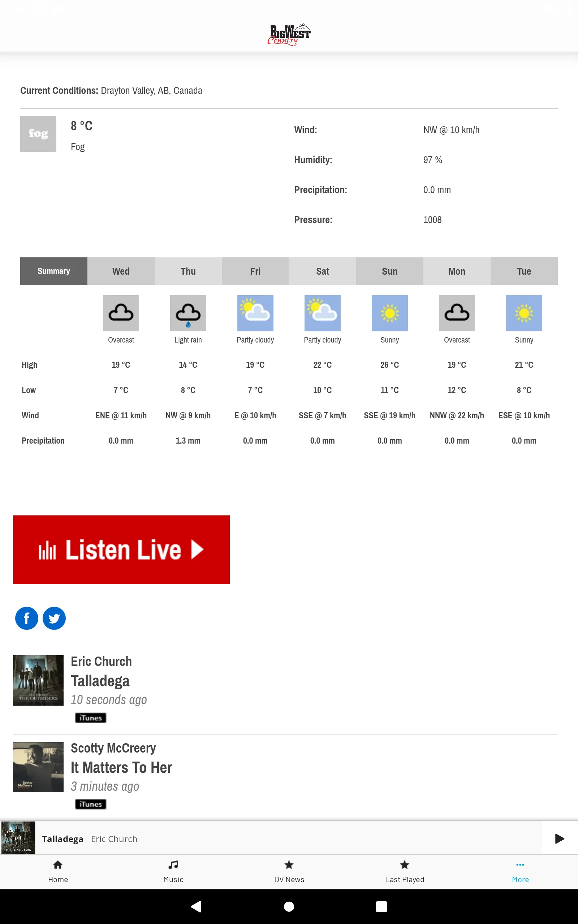
Task: Select the Fri forecast tab
Action: click(x=255, y=271)
